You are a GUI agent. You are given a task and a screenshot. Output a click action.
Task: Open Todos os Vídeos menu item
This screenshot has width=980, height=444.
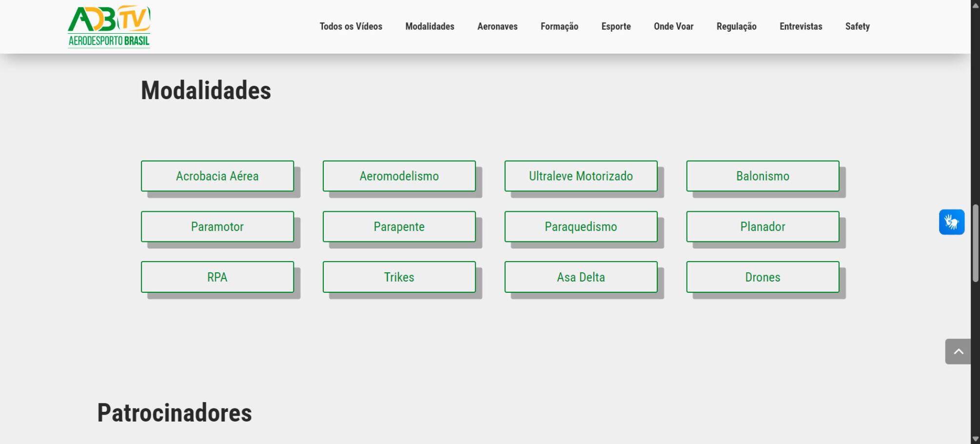click(x=351, y=26)
